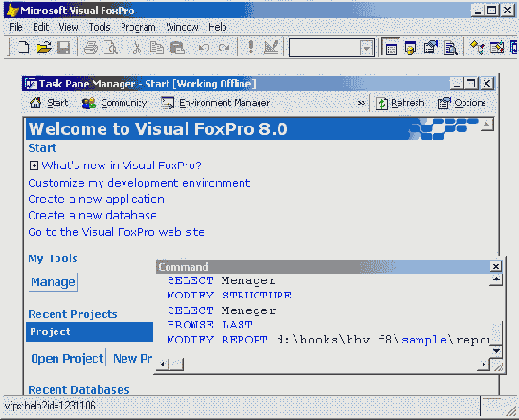Click the Command window scroll up arrow

click(496, 279)
